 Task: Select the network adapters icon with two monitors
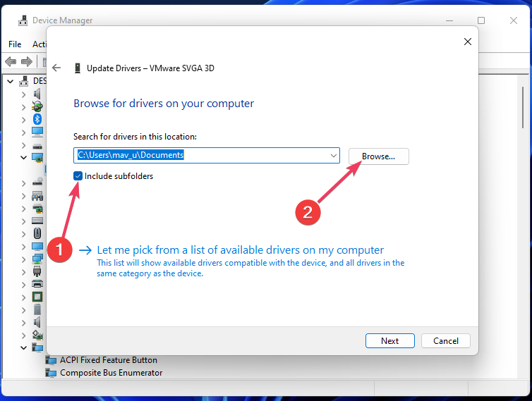[x=37, y=259]
